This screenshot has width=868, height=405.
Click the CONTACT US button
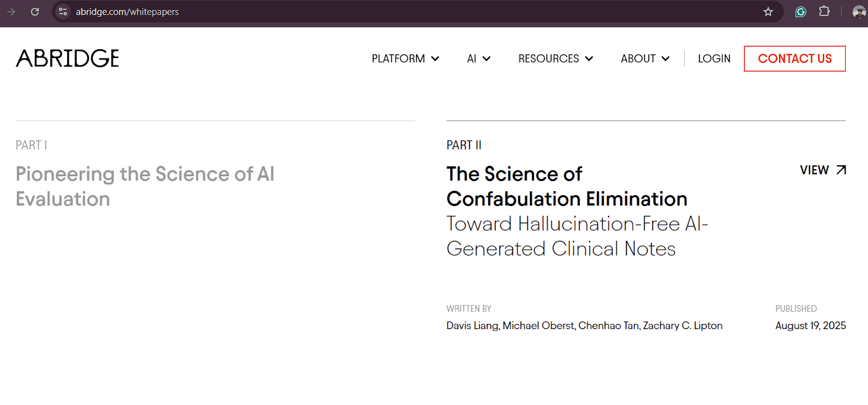[x=795, y=59]
